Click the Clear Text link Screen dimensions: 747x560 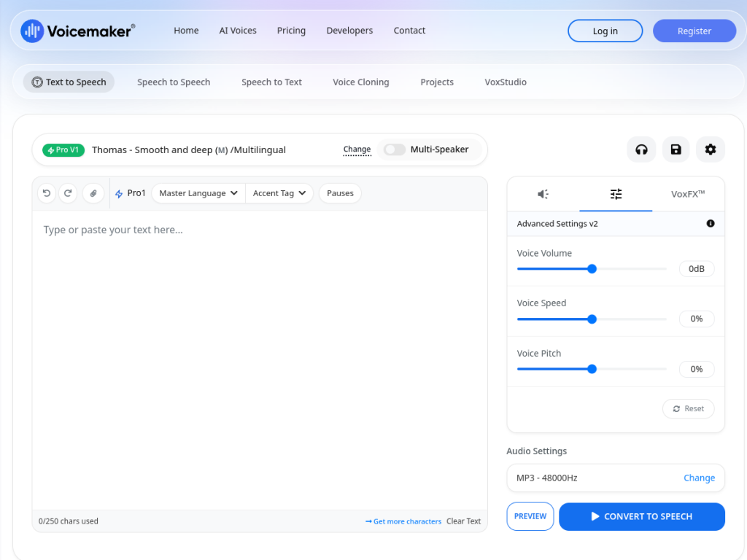tap(463, 521)
